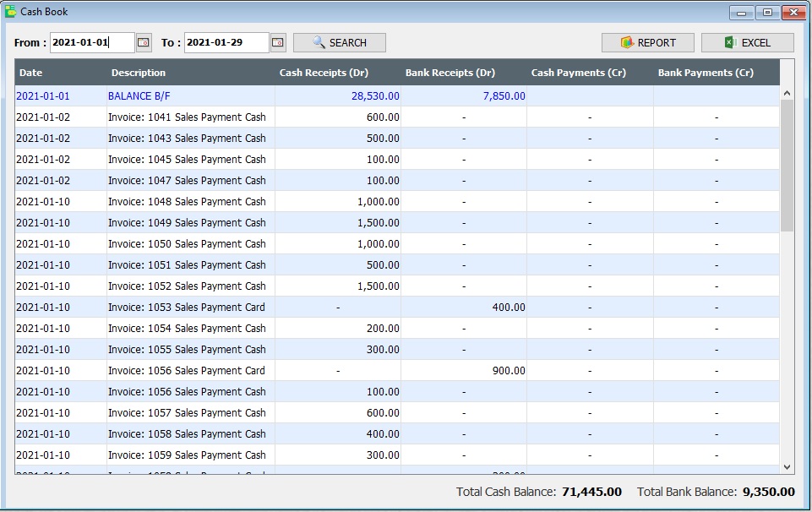The image size is (812, 512).
Task: Select the Invoice: 1053 Sales Payment Card row
Action: (397, 308)
